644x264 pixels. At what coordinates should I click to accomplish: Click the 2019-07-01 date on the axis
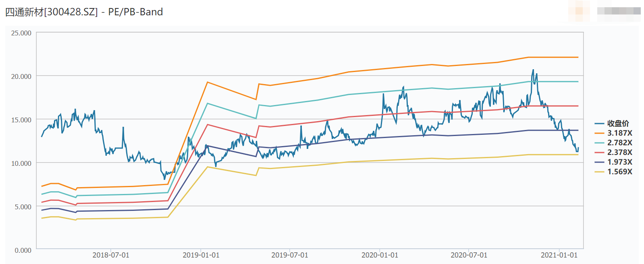289,255
